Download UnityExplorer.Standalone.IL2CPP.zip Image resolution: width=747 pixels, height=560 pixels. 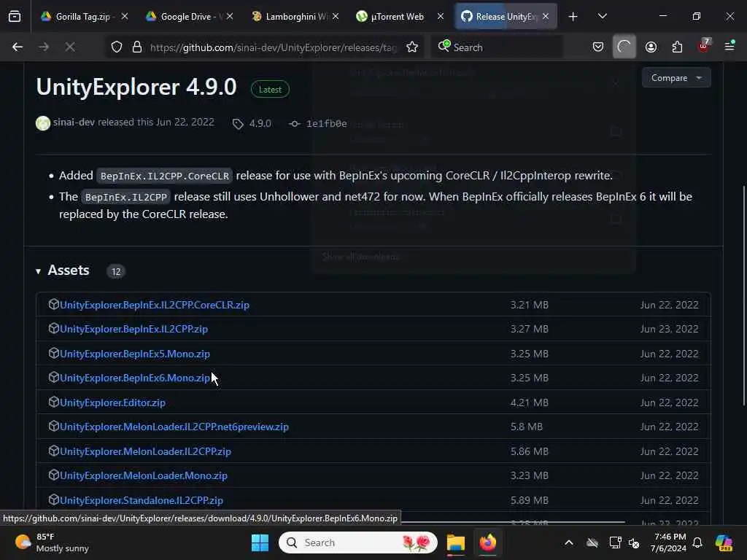point(142,500)
